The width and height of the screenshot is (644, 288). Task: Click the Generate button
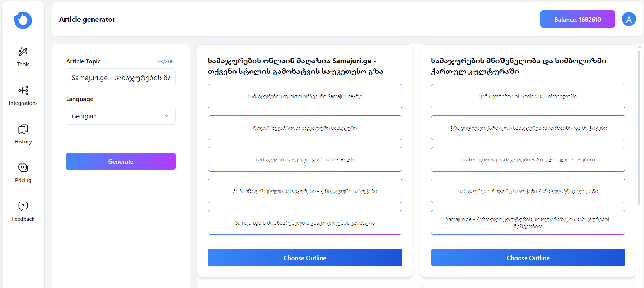pos(121,161)
